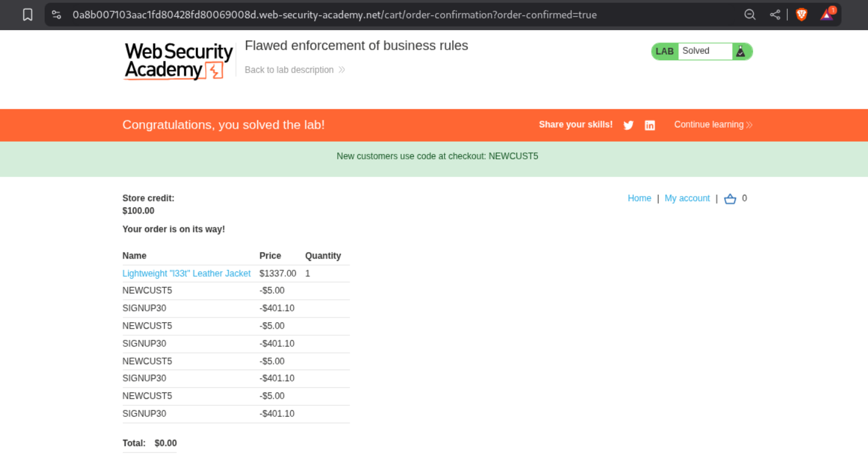This screenshot has width=868, height=471.
Task: Navigate to My account
Action: (687, 198)
